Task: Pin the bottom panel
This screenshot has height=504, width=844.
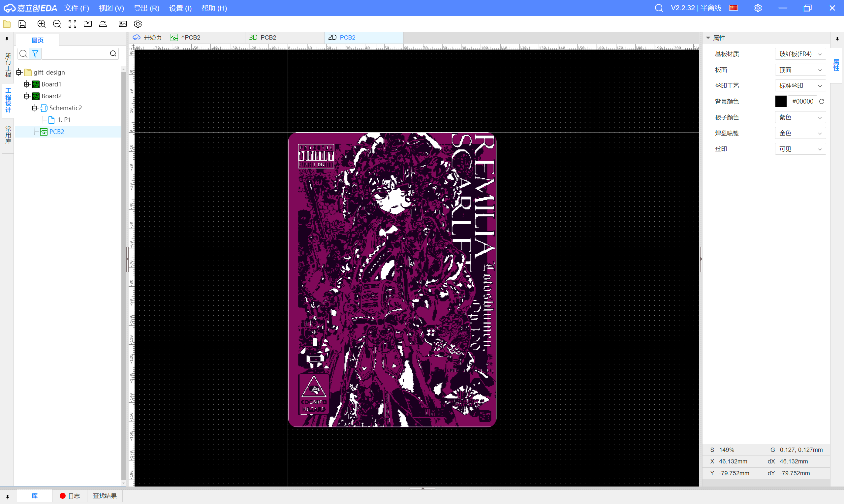Action: [8, 497]
